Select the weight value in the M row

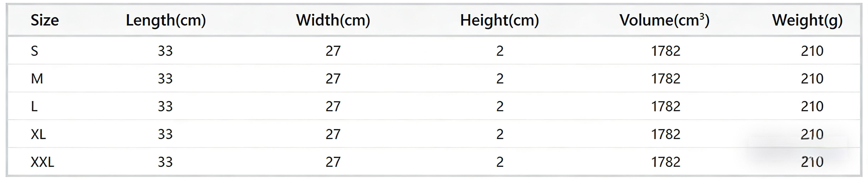pos(812,79)
